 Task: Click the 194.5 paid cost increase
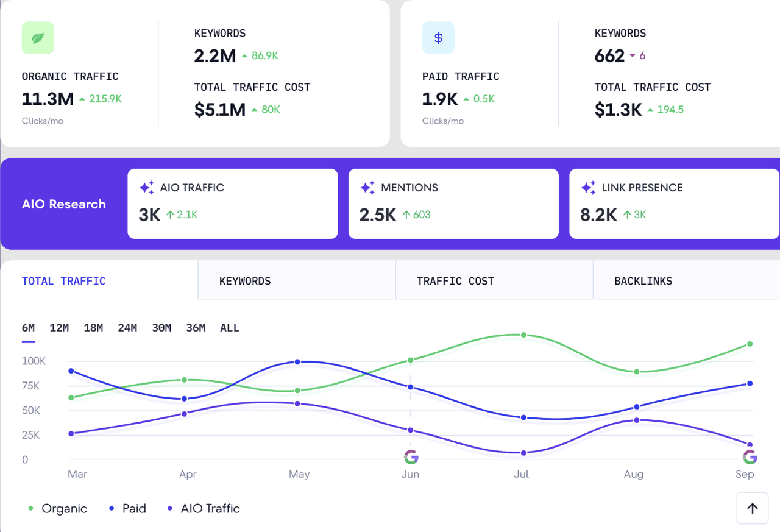tap(665, 110)
